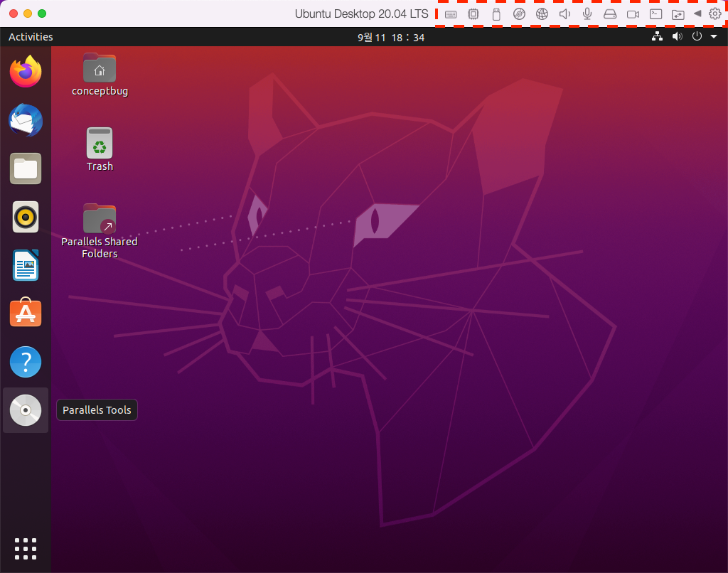Click the CD/DVD disc icon in title bar

519,14
